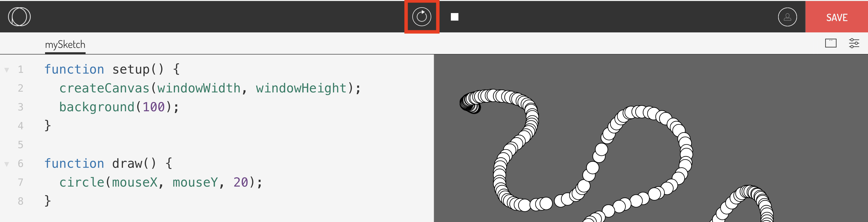Screen dimensions: 868x222
Task: Select the mySketch tab
Action: [x=65, y=44]
